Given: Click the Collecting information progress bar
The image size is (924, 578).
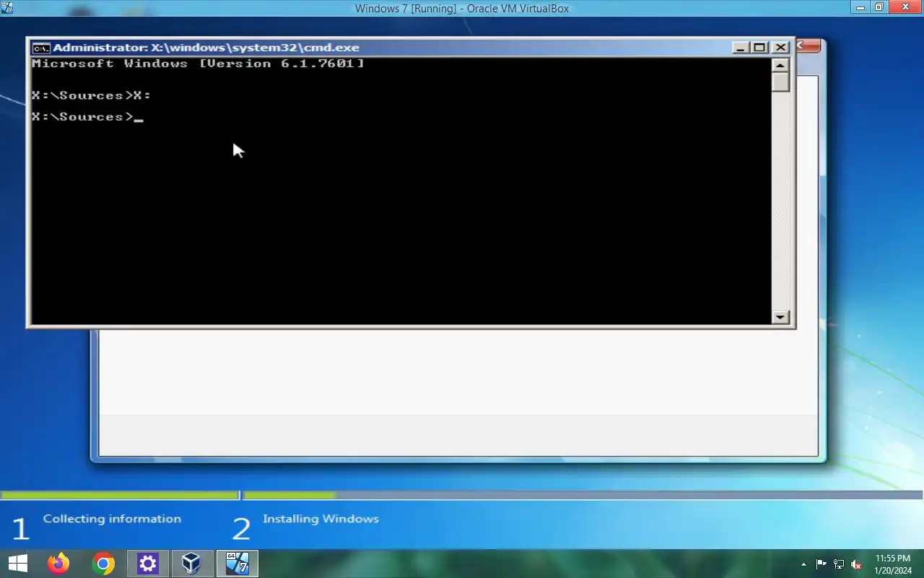Looking at the screenshot, I should (x=120, y=496).
